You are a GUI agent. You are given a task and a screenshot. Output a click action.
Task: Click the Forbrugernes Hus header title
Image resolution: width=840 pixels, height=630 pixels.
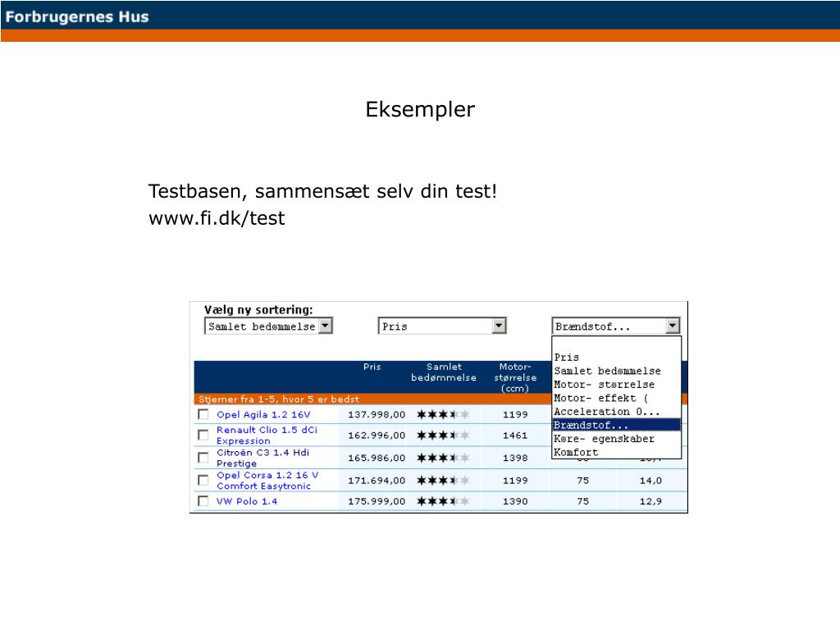[x=77, y=16]
